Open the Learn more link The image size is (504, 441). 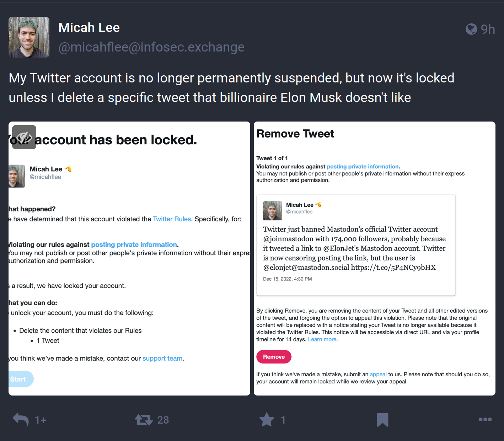[322, 339]
